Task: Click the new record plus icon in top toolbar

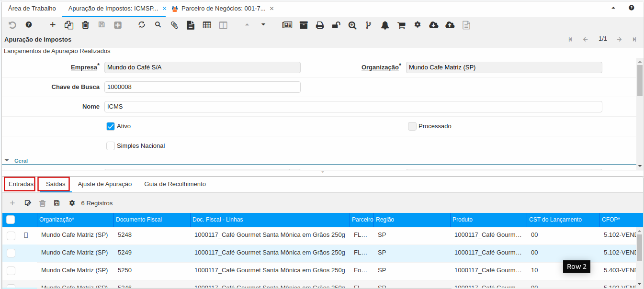Action: pos(53,25)
